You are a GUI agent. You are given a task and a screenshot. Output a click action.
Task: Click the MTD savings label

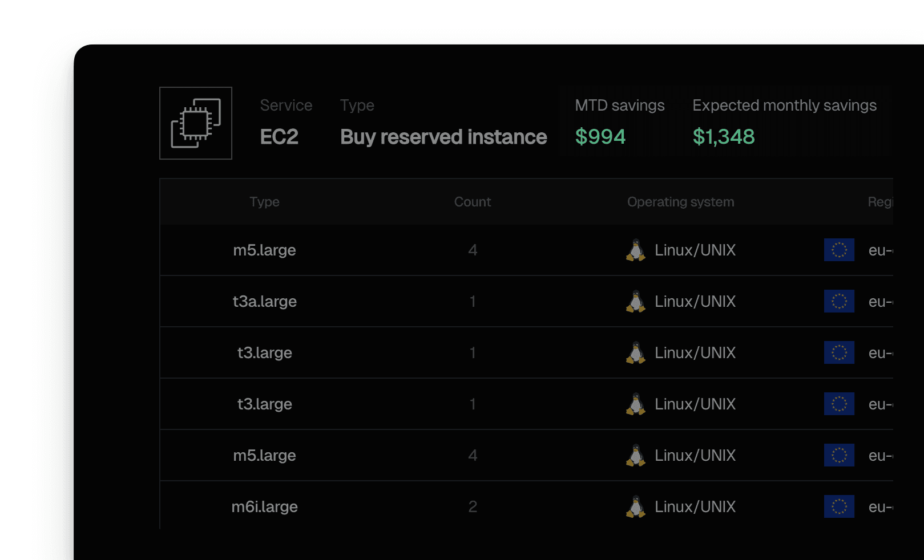tap(620, 105)
